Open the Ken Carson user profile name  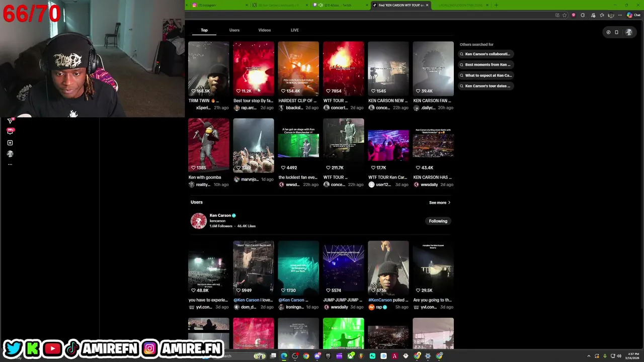pyautogui.click(x=220, y=215)
